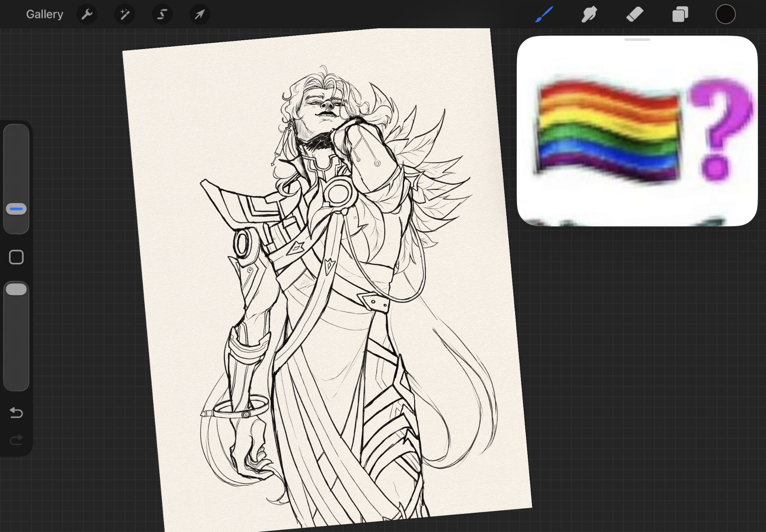This screenshot has height=532, width=766.
Task: Open the Actions wrench menu
Action: (x=87, y=15)
